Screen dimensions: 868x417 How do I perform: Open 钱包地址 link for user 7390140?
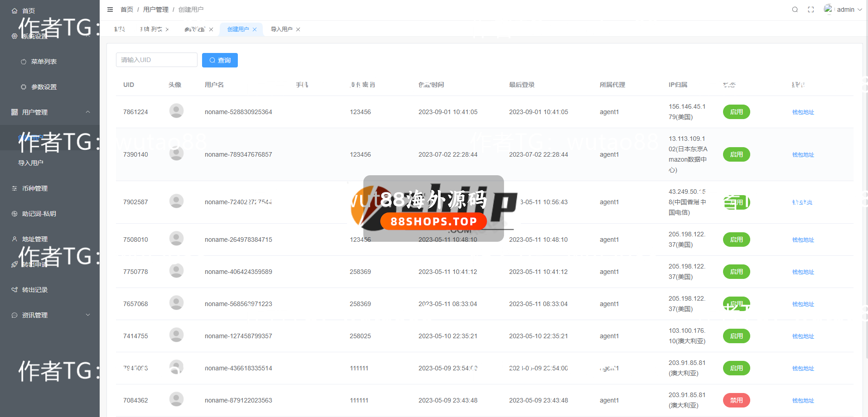click(x=803, y=155)
